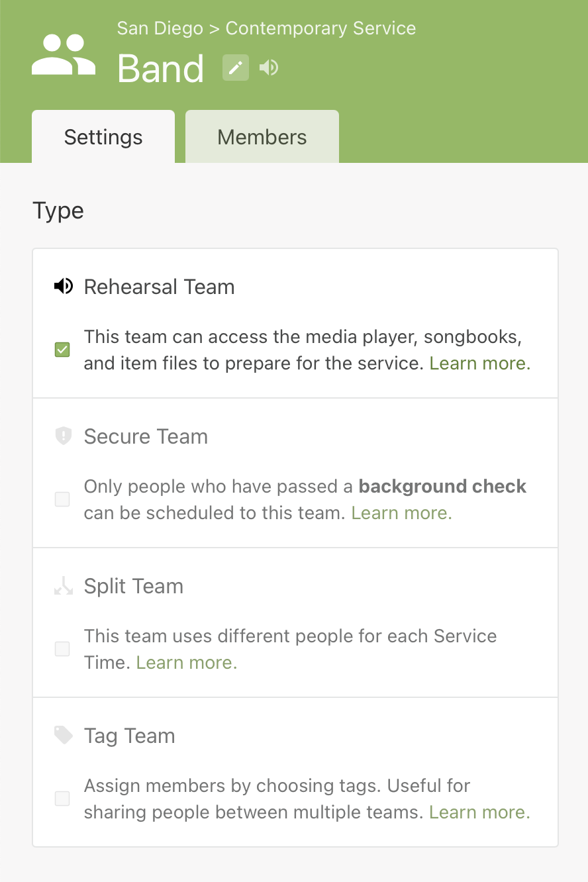The image size is (588, 882).
Task: Open Learn more link for Rehearsal Team
Action: coord(480,364)
